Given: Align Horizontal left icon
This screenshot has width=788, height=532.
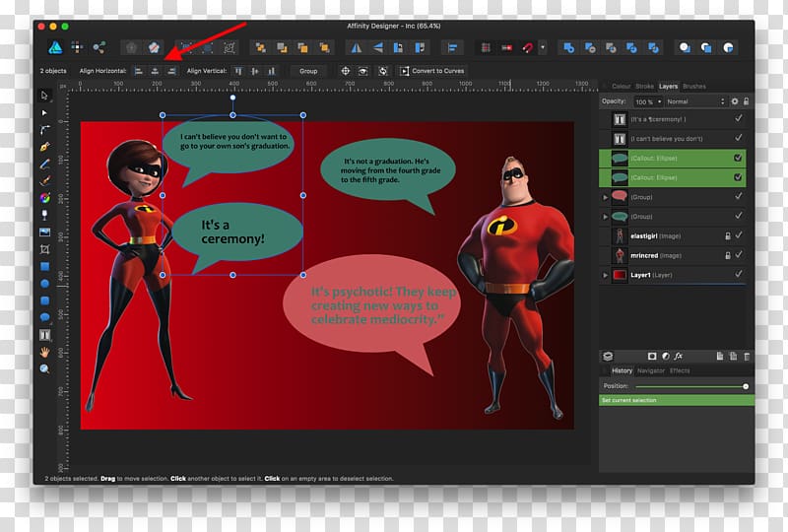Looking at the screenshot, I should 139,71.
